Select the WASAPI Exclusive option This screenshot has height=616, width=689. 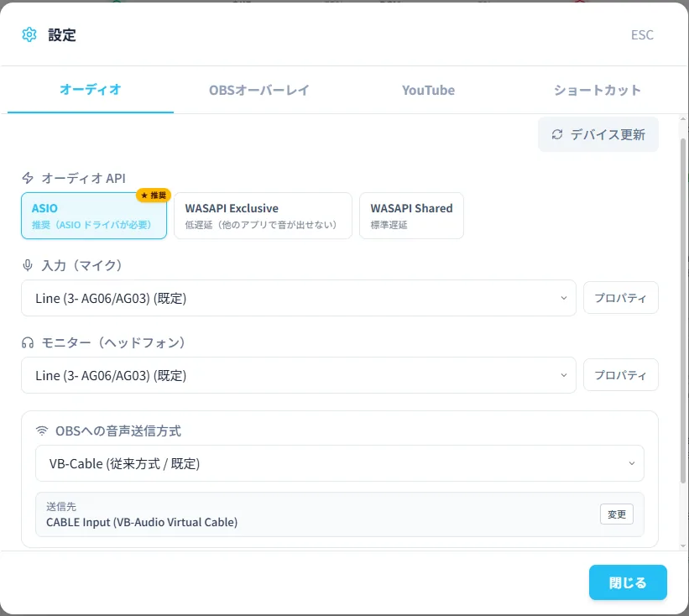[x=263, y=216]
